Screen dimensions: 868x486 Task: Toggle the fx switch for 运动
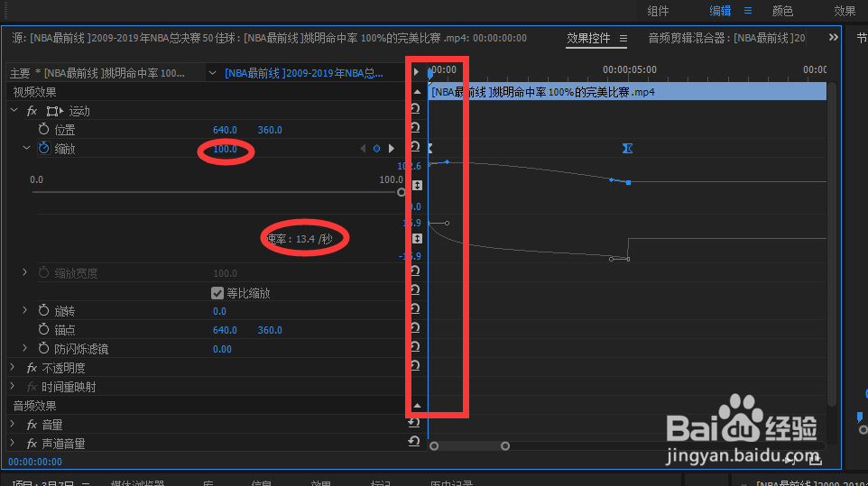coord(32,111)
